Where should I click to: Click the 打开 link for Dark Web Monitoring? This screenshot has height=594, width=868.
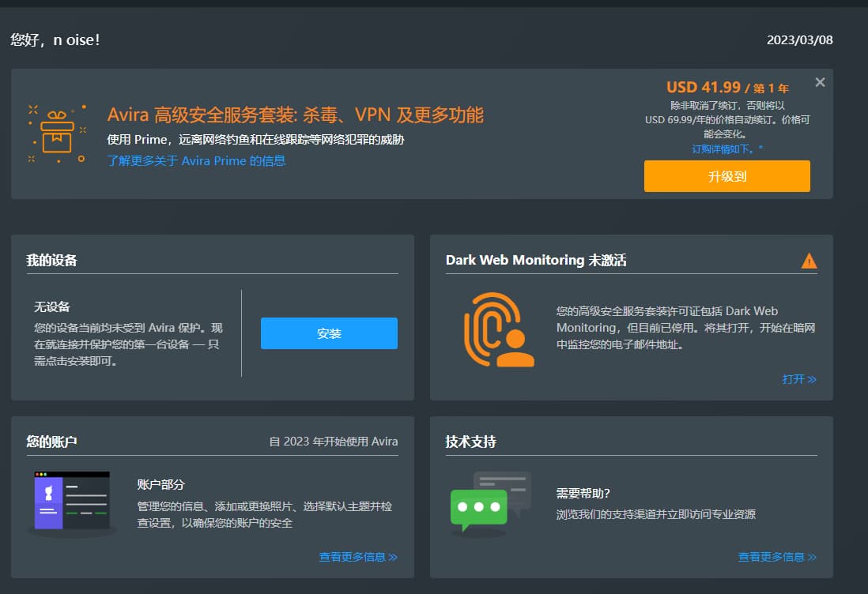[x=798, y=379]
